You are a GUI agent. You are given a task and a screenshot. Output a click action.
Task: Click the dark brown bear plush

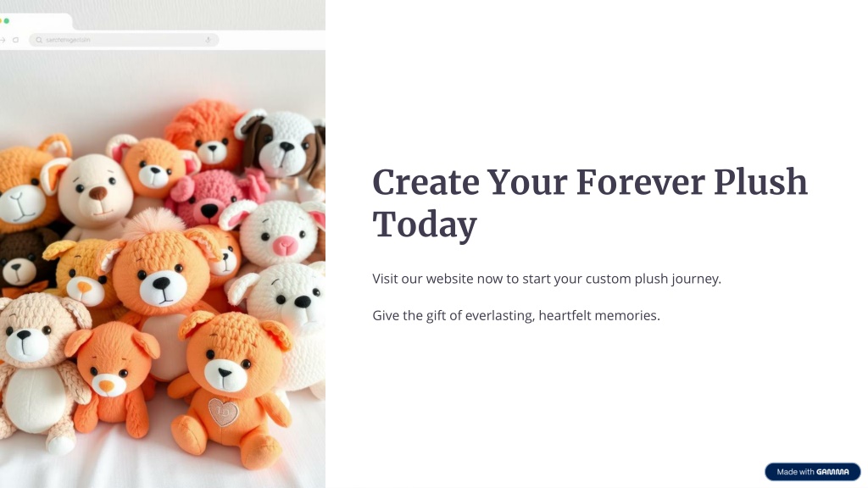22,261
